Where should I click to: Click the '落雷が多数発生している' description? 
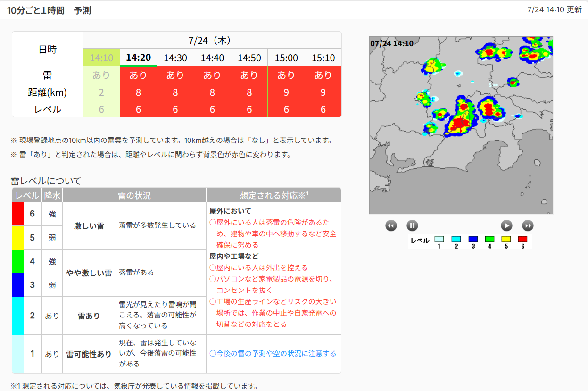pos(157,225)
